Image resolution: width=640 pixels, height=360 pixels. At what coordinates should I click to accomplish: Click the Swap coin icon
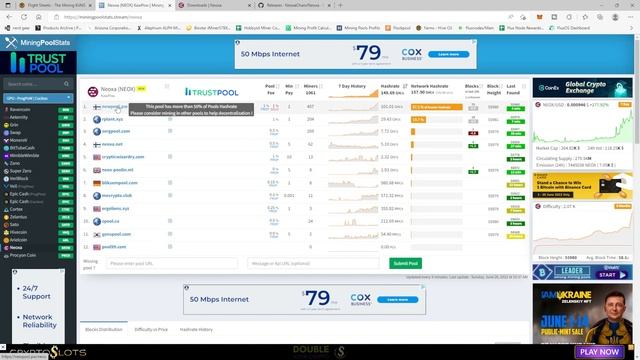[6, 133]
